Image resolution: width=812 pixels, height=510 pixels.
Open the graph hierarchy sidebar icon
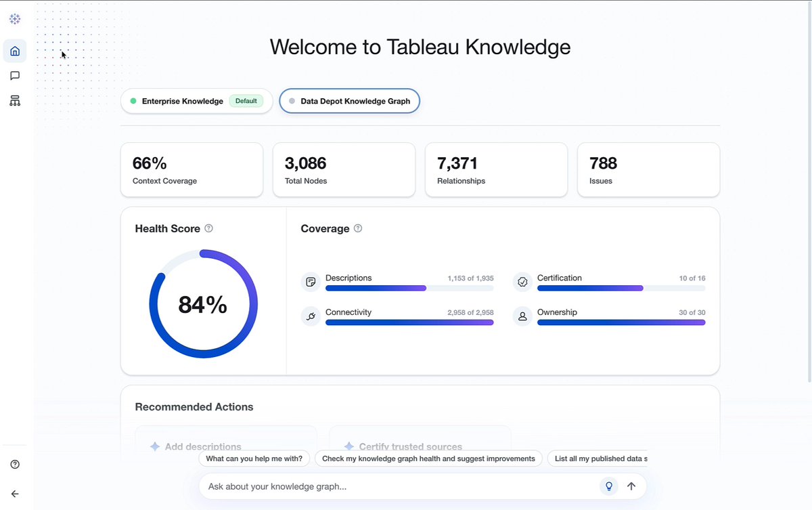(x=15, y=101)
